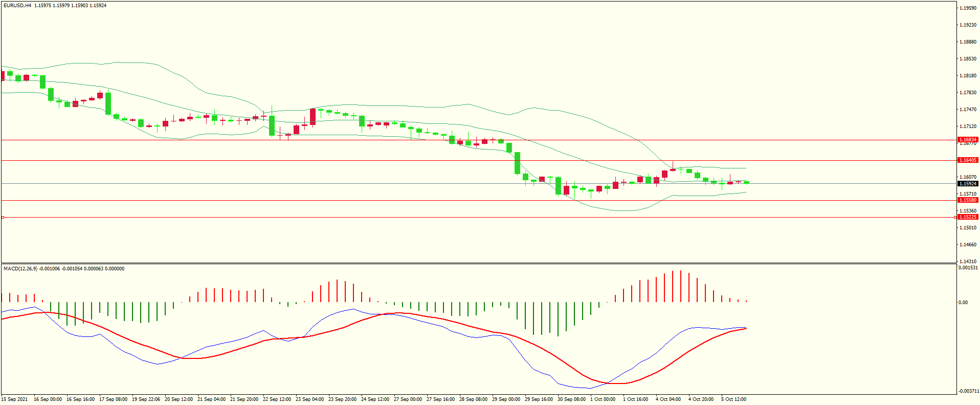Click the MACD scale value -0.003711
This screenshot has width=980, height=405.
968,391
